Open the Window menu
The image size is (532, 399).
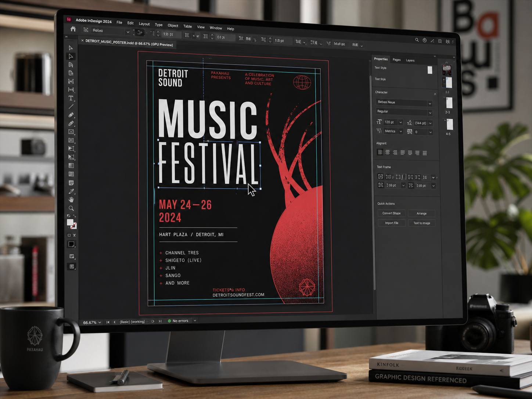[216, 28]
